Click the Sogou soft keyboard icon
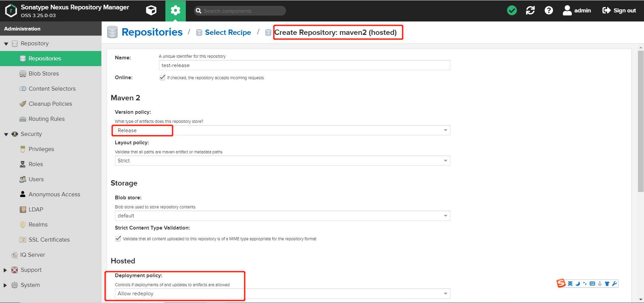This screenshot has height=303, width=644. pyautogui.click(x=592, y=284)
